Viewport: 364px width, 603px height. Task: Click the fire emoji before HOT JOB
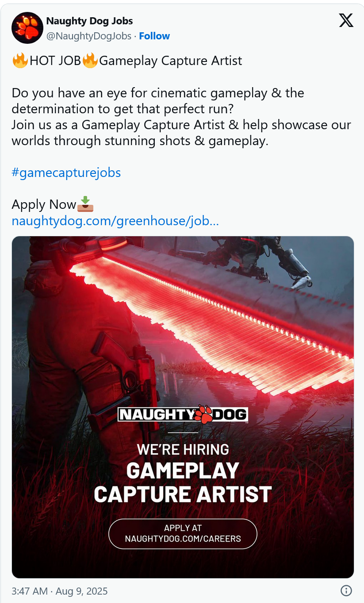click(20, 60)
